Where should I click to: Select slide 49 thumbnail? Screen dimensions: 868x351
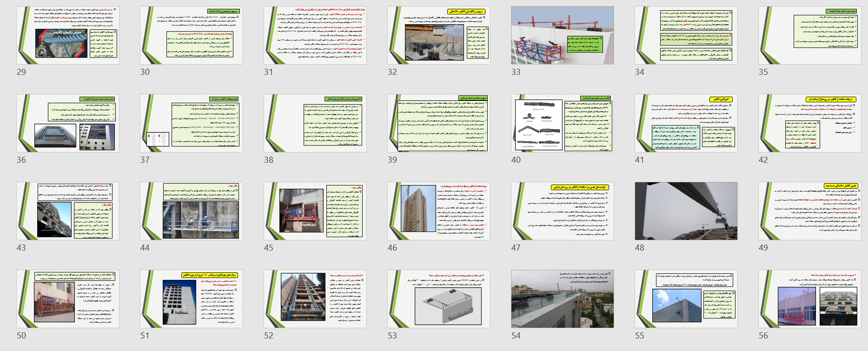coord(810,211)
